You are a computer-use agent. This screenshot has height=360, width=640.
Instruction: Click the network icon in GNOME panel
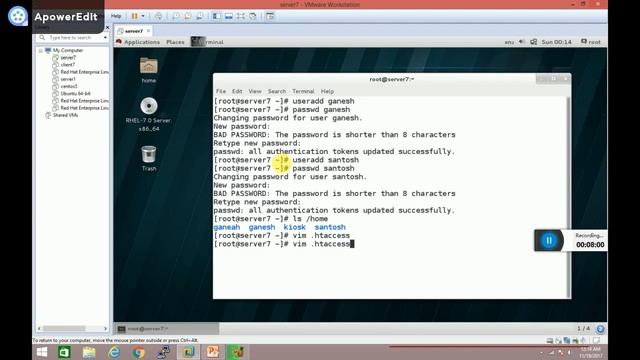coord(533,42)
